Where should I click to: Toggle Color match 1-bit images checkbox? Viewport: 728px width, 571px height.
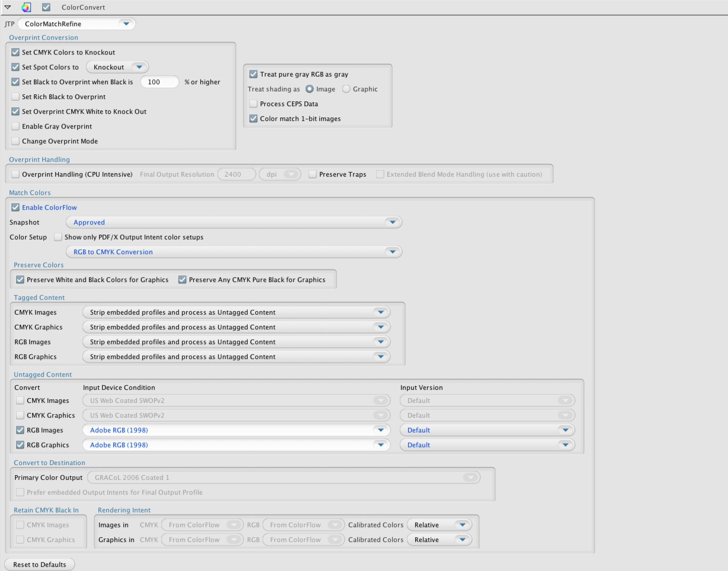253,118
